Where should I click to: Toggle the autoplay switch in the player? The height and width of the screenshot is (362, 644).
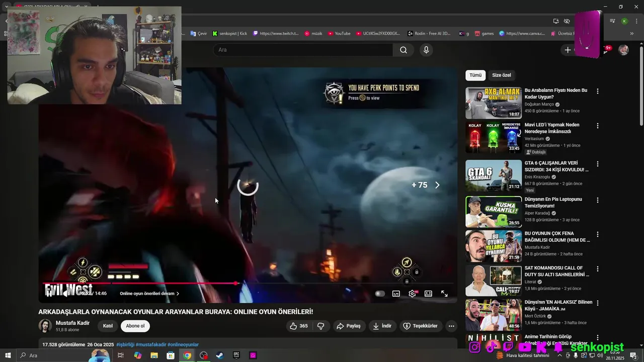point(380,294)
